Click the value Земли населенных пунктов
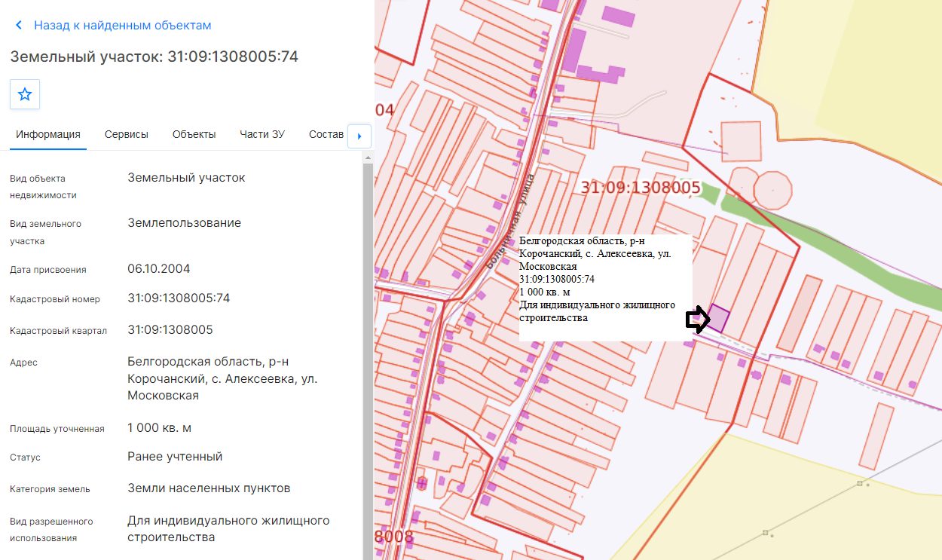The width and height of the screenshot is (942, 560). [209, 488]
